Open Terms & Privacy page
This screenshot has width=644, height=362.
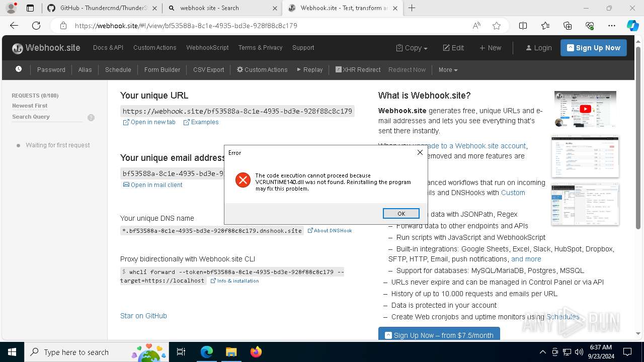(x=261, y=48)
